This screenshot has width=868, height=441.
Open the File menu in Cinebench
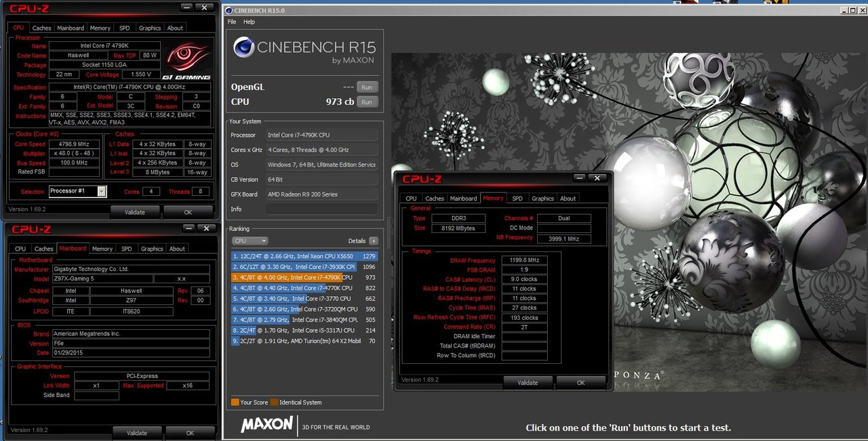(x=232, y=22)
